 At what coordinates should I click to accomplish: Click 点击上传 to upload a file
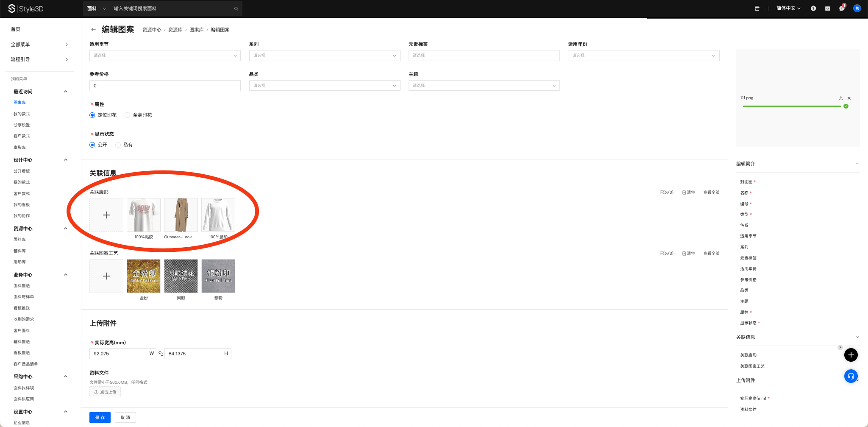pos(105,392)
